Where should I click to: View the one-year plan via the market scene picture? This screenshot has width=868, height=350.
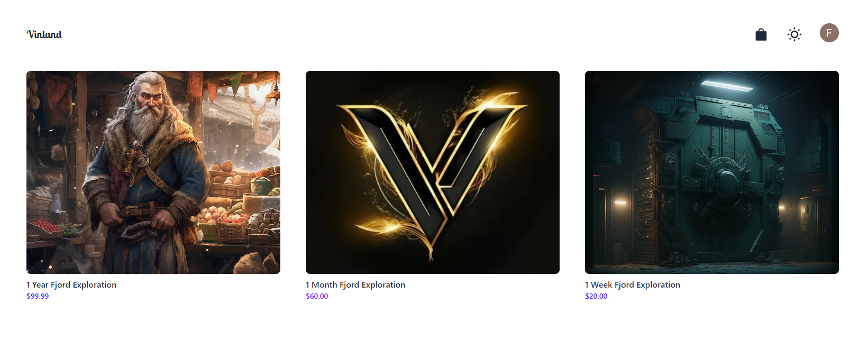pos(153,172)
